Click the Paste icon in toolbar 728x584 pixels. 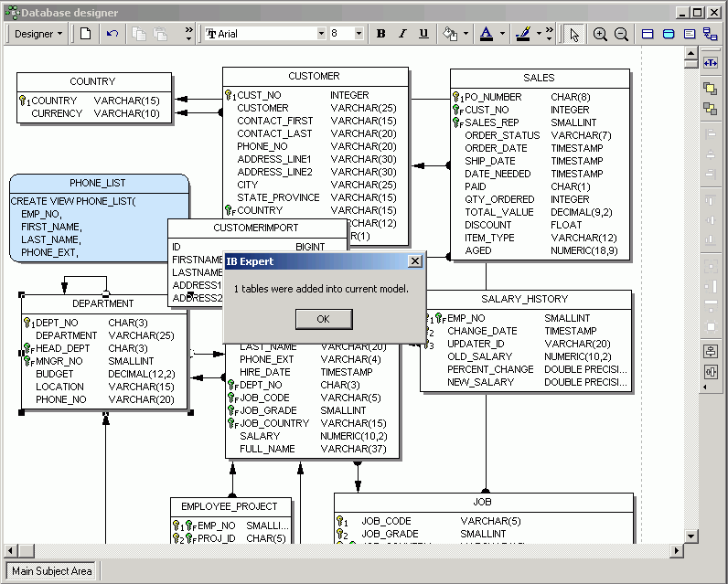(x=161, y=34)
